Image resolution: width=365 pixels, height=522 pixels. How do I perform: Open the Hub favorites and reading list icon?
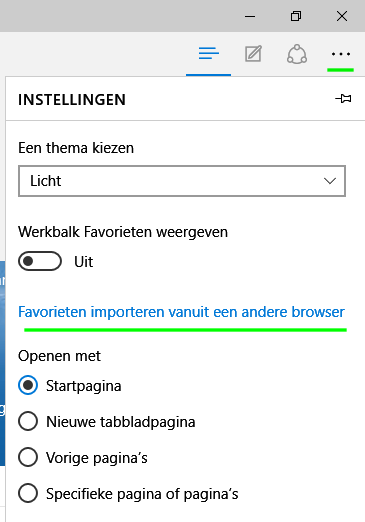(209, 54)
